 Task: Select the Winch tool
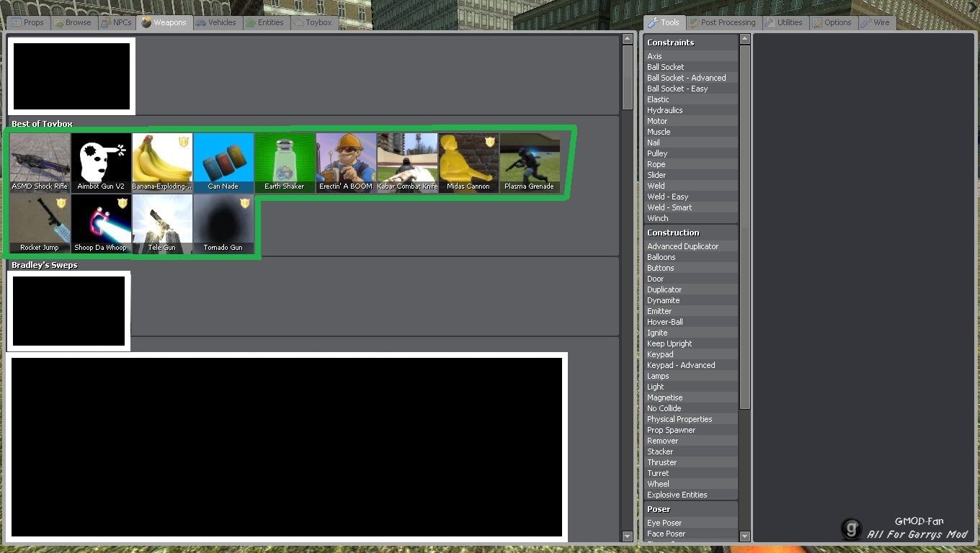pyautogui.click(x=691, y=218)
